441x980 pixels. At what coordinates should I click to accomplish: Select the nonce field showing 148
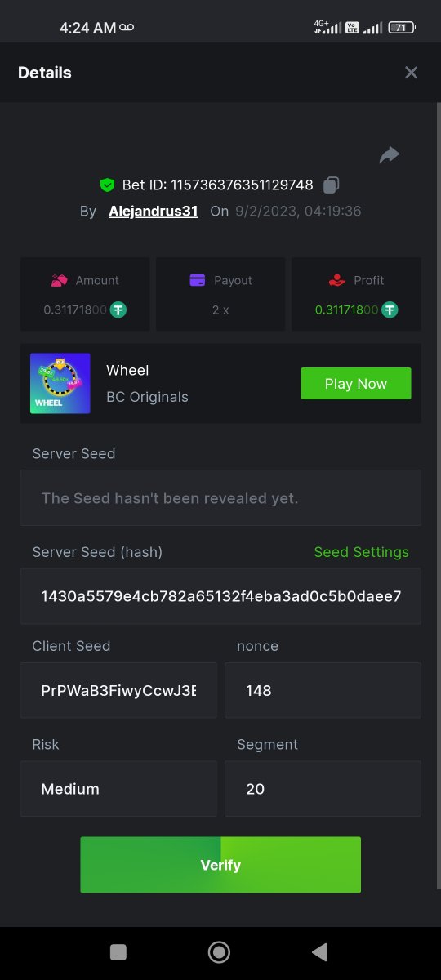[323, 690]
